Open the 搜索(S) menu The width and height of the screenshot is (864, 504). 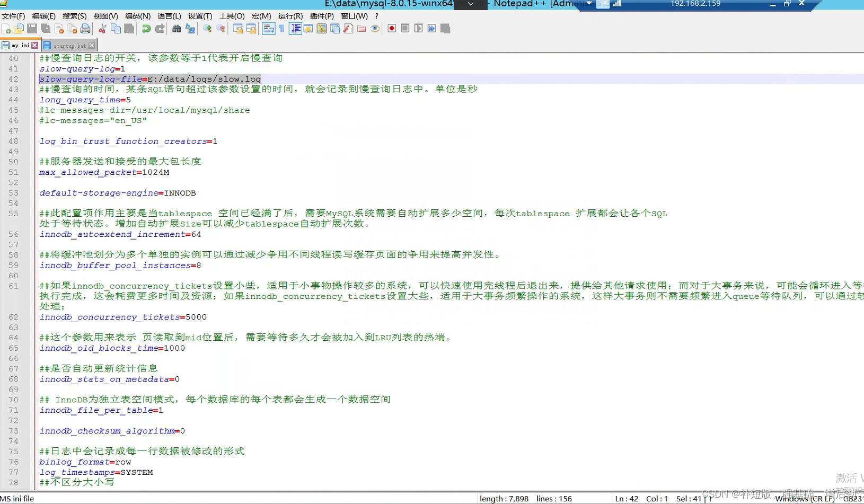point(74,16)
